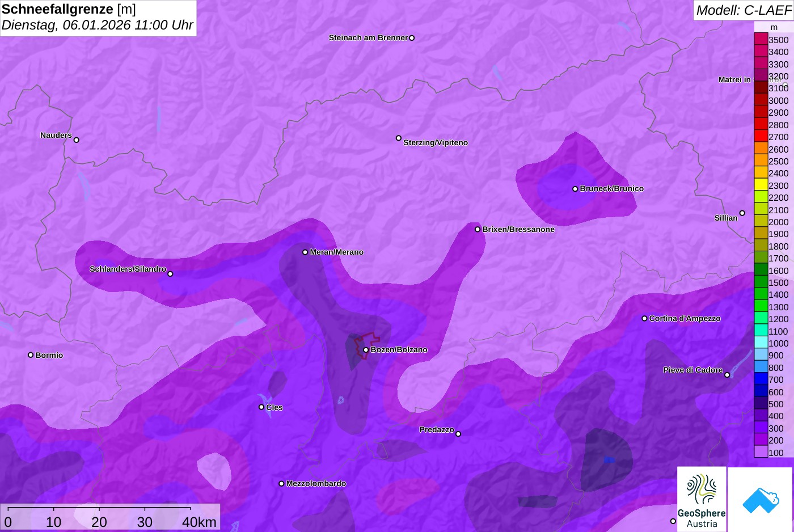Pick the dark indigo 500 m legend swatch

pyautogui.click(x=761, y=403)
